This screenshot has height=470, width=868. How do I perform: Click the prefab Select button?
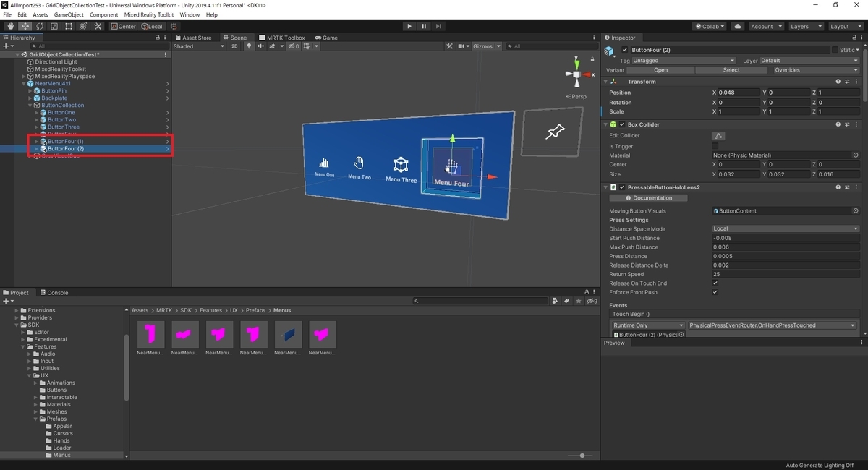point(731,70)
